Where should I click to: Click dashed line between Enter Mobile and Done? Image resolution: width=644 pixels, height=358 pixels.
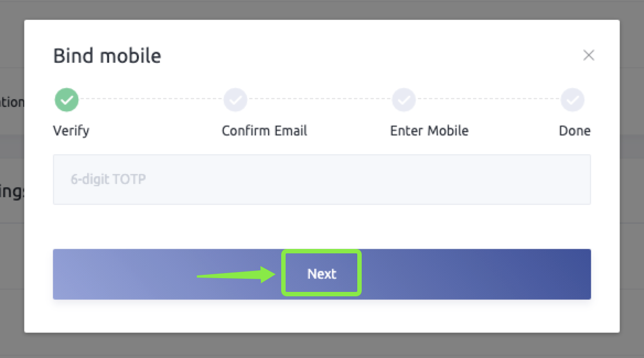pyautogui.click(x=489, y=99)
